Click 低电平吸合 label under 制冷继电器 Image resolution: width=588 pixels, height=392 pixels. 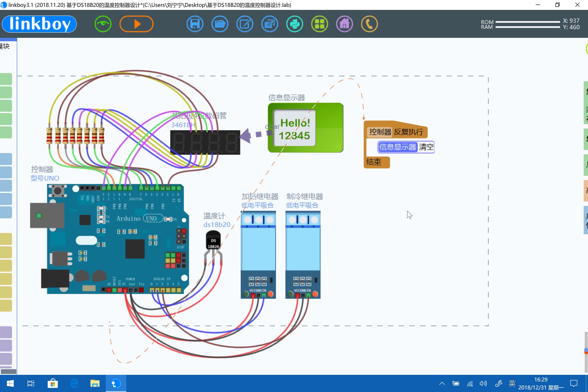pyautogui.click(x=302, y=205)
